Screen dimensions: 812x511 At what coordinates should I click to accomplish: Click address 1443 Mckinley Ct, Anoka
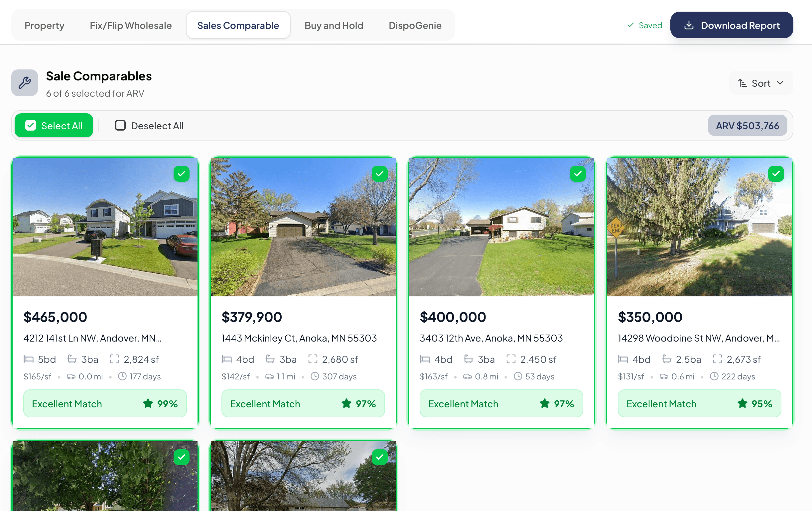pos(299,338)
